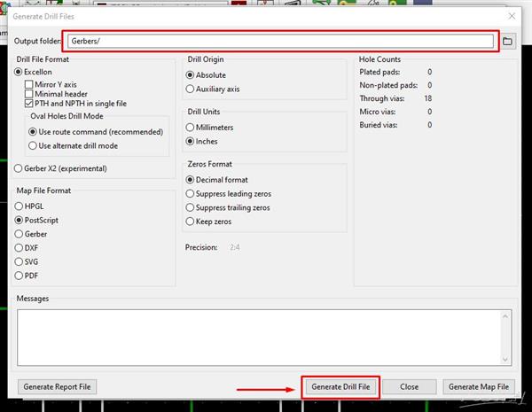Uncheck PTH and NPTH in single file

coord(29,104)
